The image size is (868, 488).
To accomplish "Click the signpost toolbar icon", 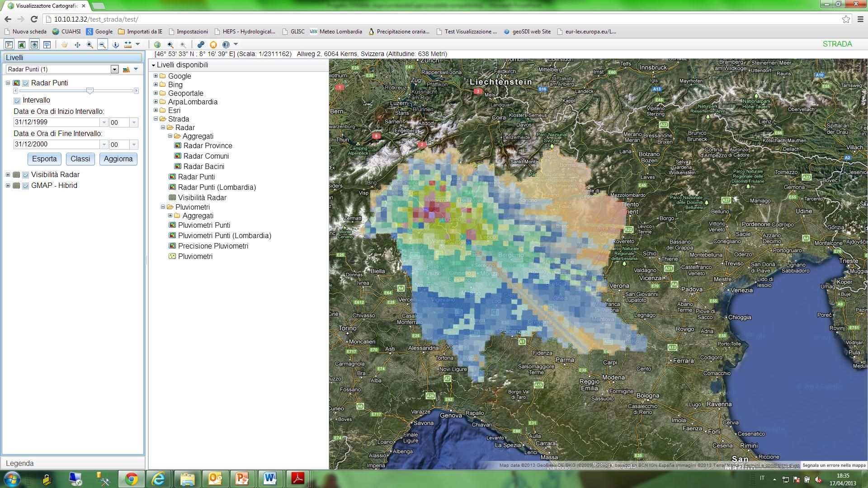I will (47, 44).
